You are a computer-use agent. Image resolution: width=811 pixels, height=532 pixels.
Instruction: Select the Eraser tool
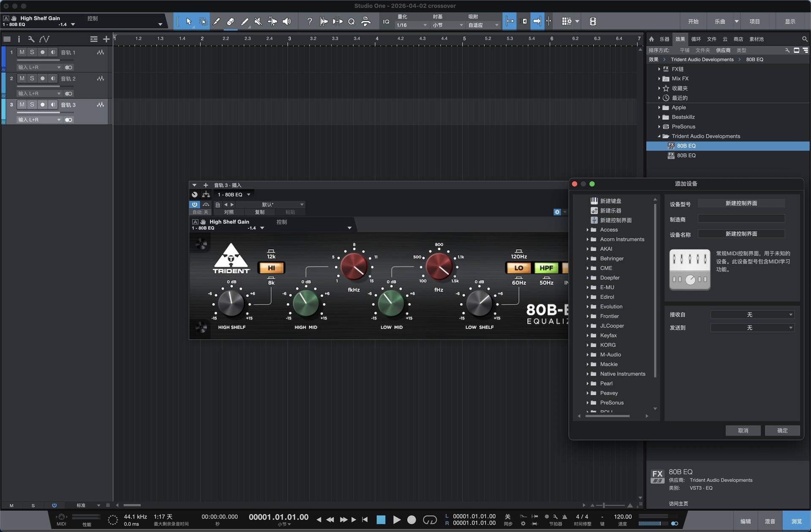pyautogui.click(x=231, y=22)
